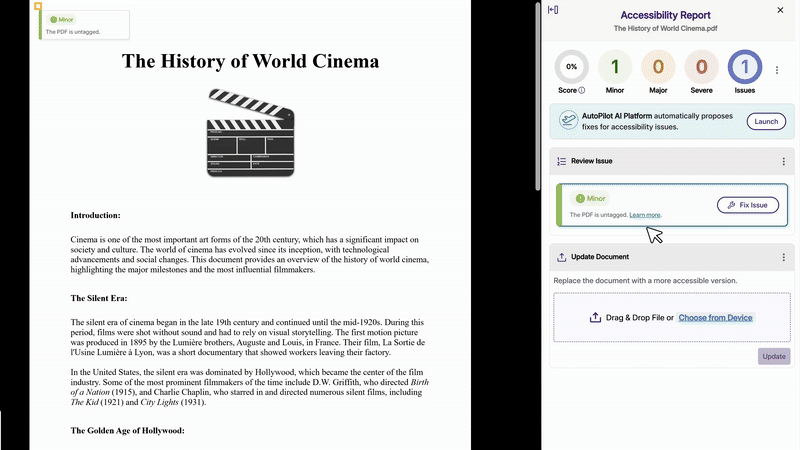
Task: Click the Choose from Device link
Action: (x=715, y=318)
